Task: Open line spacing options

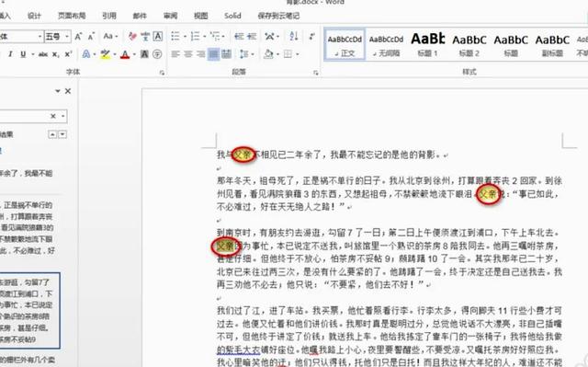Action: [243, 54]
